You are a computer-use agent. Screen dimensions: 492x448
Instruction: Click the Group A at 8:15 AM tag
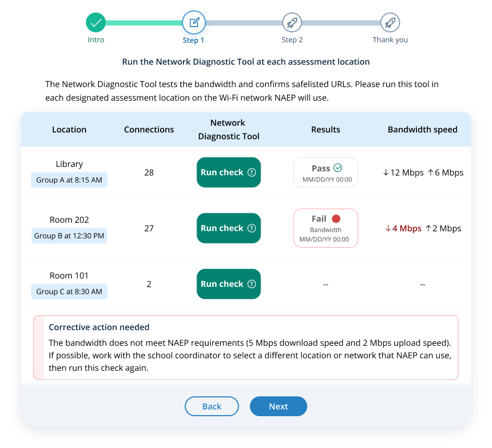pyautogui.click(x=69, y=180)
